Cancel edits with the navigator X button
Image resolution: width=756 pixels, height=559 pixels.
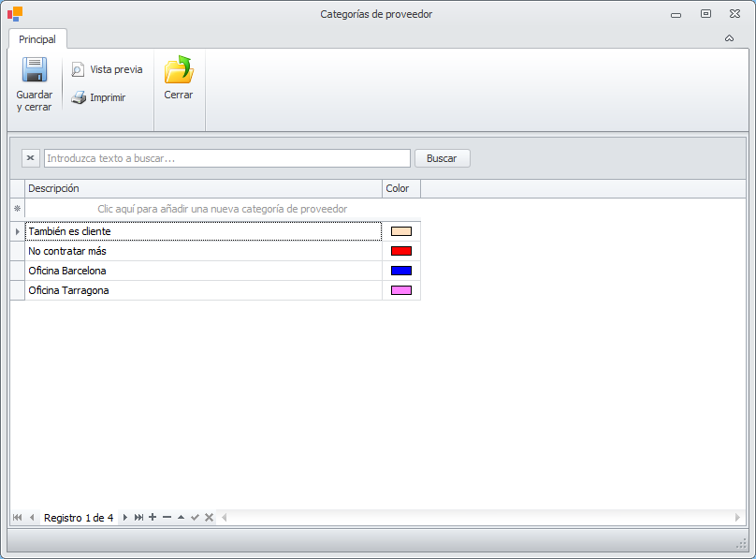point(209,517)
